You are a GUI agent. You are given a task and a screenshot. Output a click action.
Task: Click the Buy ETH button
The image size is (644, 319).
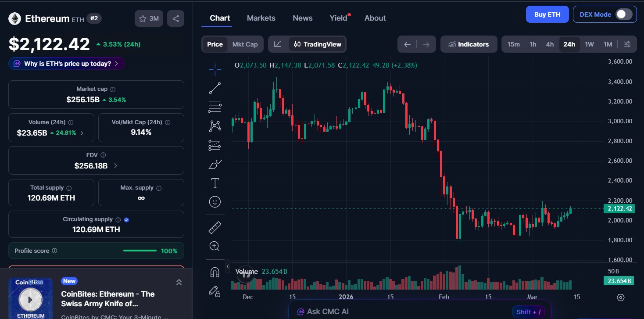tap(547, 14)
